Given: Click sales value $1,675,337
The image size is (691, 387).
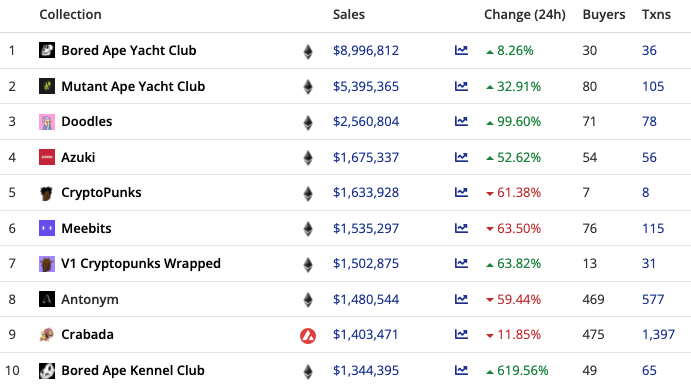Looking at the screenshot, I should tap(366, 157).
